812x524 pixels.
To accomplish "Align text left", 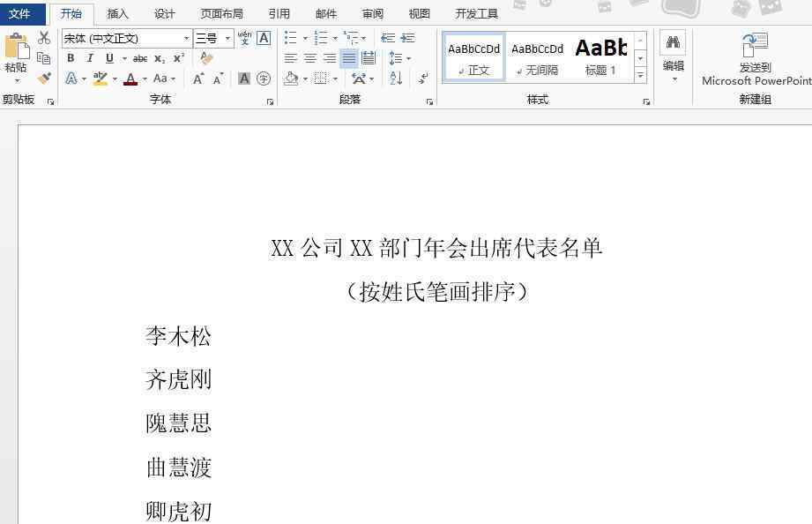I will (x=291, y=58).
